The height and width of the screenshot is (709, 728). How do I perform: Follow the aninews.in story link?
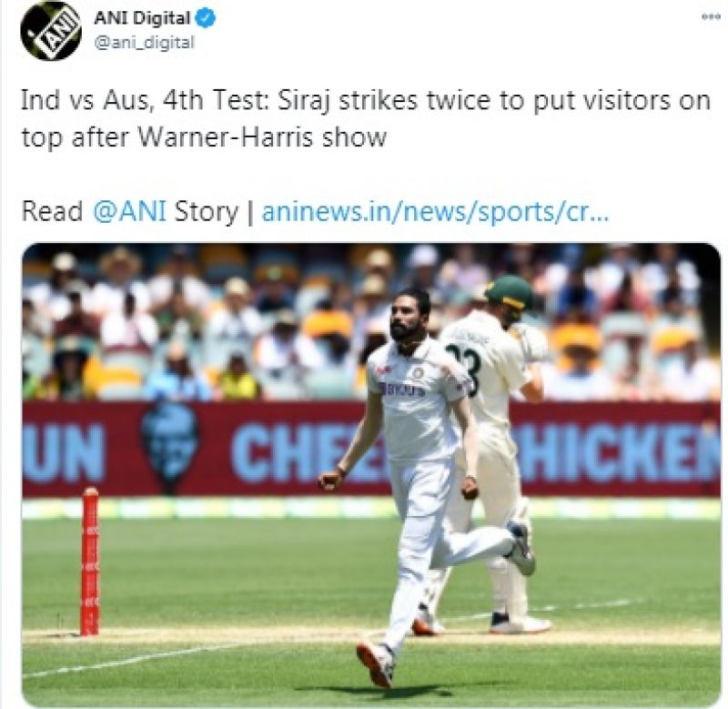[435, 212]
